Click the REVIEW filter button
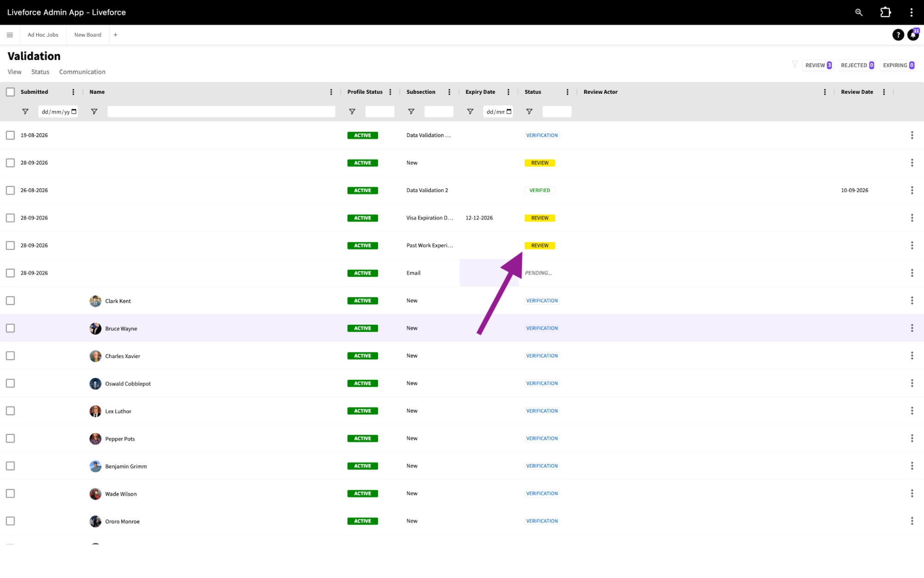The width and height of the screenshot is (924, 578). pos(818,65)
